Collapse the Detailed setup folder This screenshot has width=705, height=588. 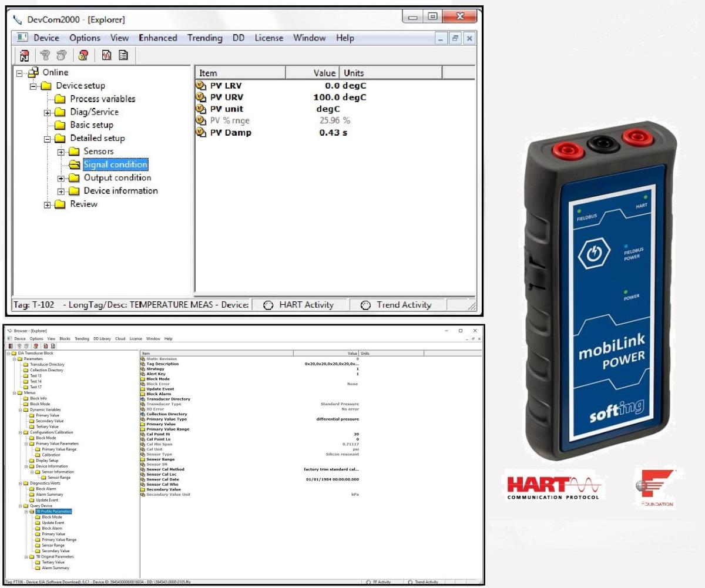pos(48,139)
